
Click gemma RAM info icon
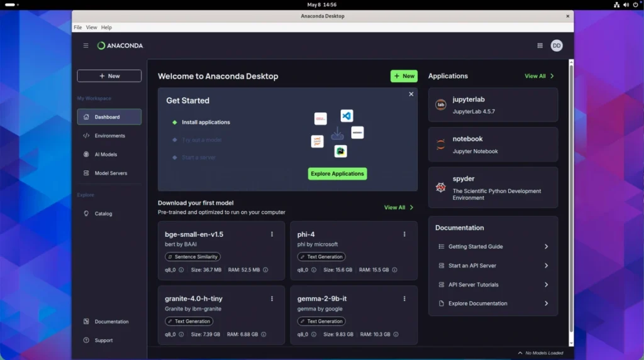[396, 334]
